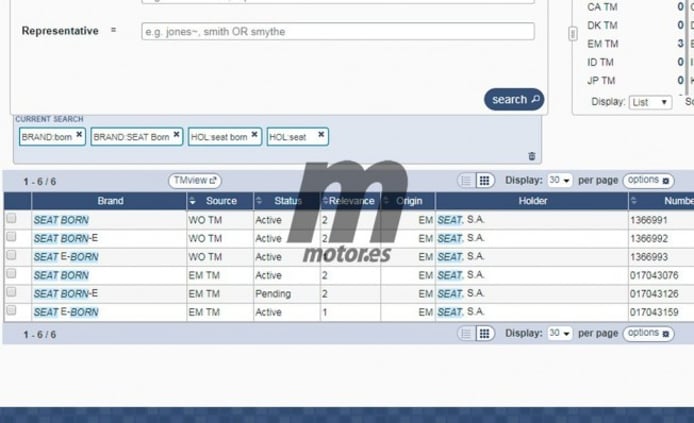Open TMview external link button
The width and height of the screenshot is (694, 423).
[x=195, y=181]
